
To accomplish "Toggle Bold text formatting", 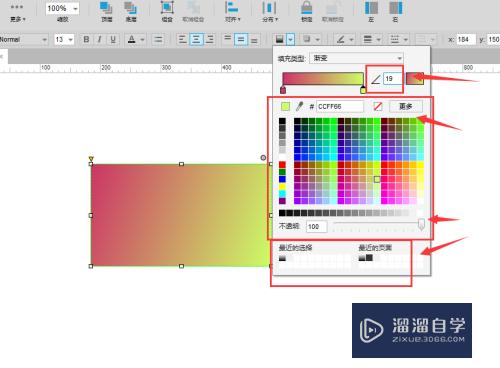I will 86,39.
